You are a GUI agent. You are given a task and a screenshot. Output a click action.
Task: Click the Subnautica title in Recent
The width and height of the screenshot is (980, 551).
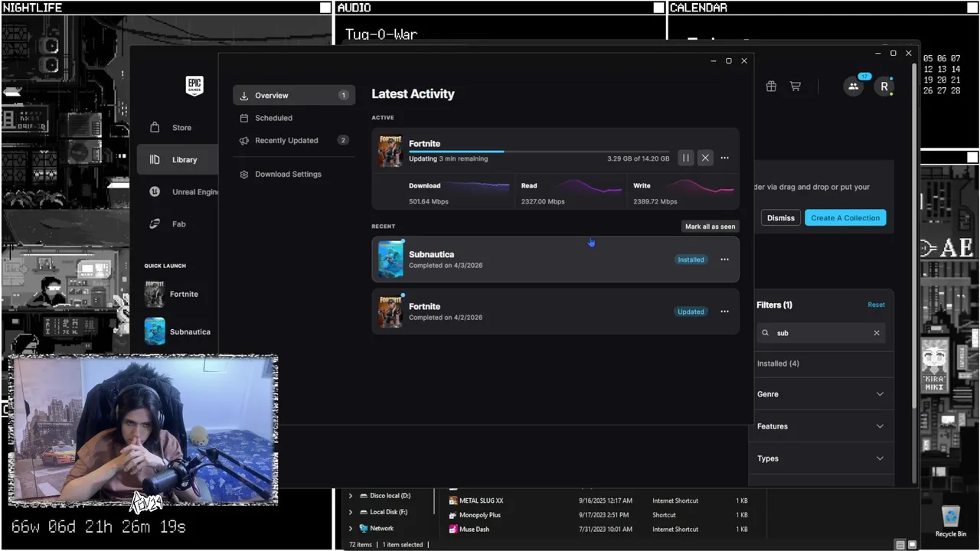click(x=431, y=254)
